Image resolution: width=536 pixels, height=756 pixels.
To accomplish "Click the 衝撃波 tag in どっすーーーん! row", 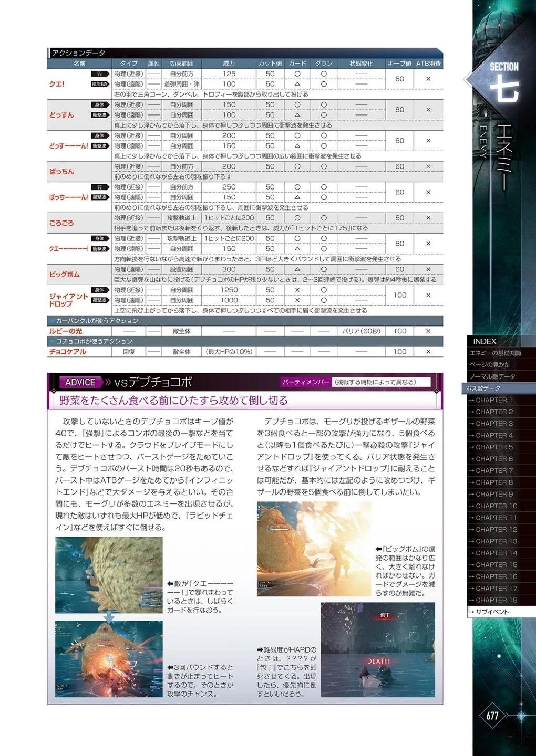I will pos(100,146).
